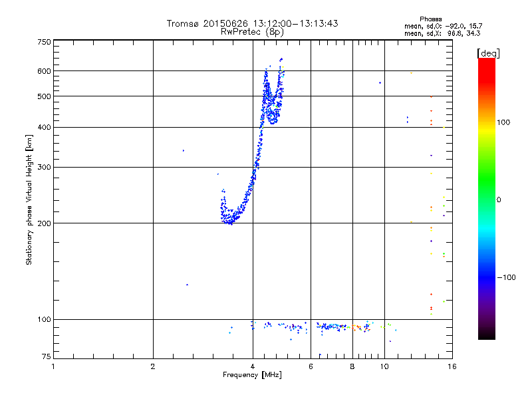532x399 pixels.
Task: Click the '-100' colorbar tick label
Action: pos(507,277)
